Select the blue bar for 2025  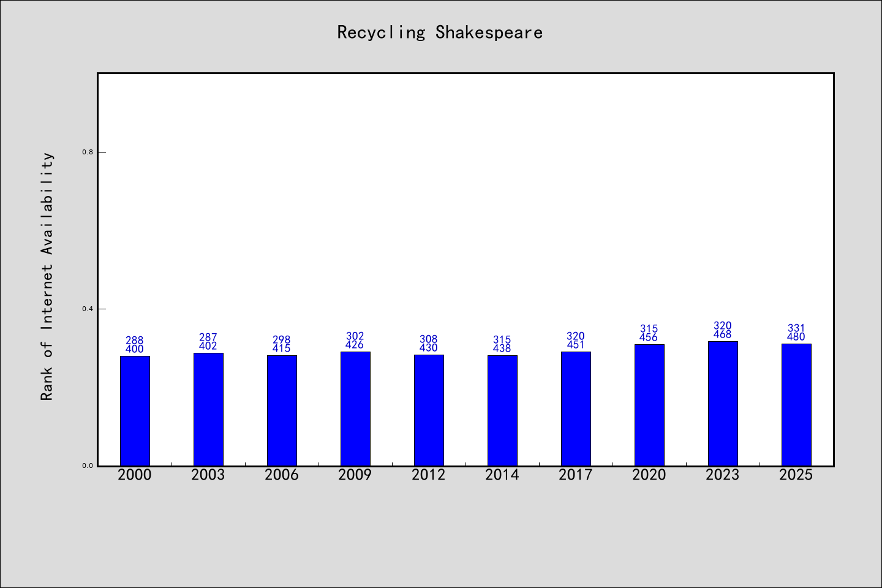point(796,404)
